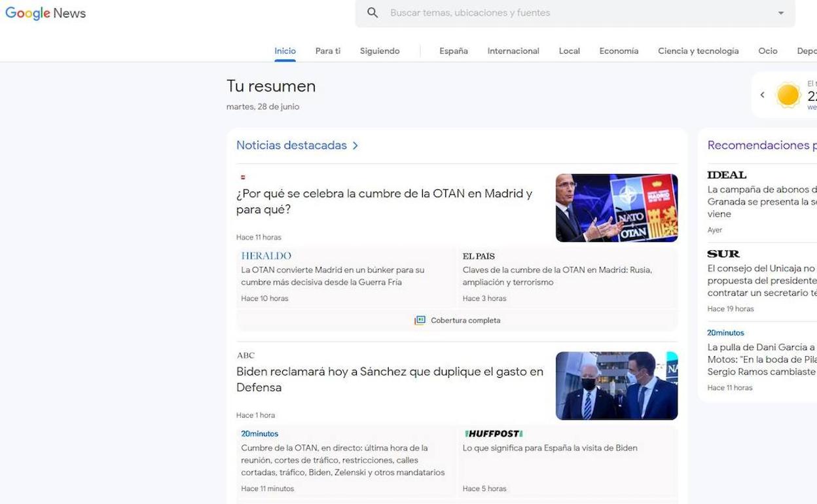Switch to the Ciencia y tecnología tab
Viewport: 817px width, 504px height.
[698, 50]
